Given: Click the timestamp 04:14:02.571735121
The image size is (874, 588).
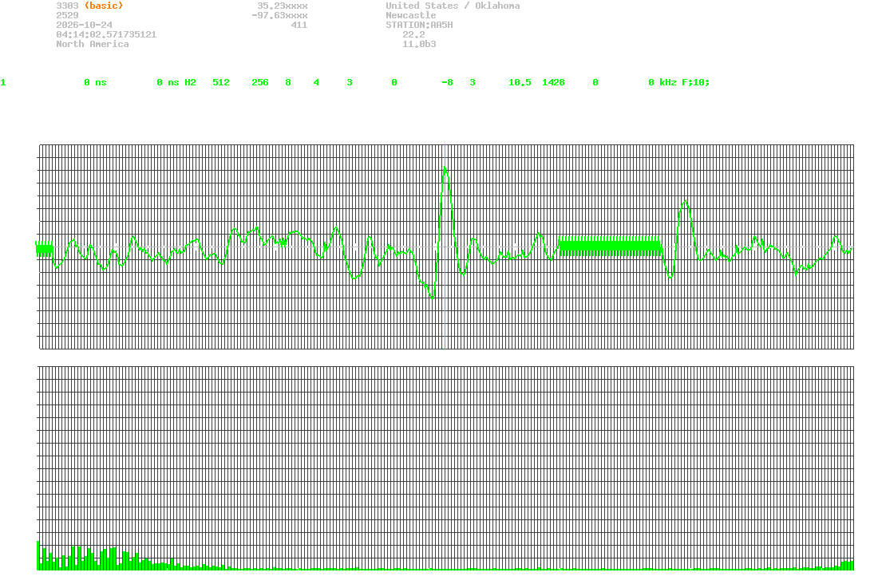Looking at the screenshot, I should [x=106, y=34].
